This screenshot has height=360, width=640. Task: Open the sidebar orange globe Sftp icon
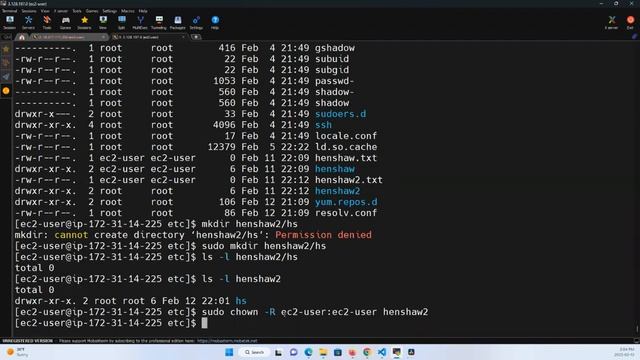pos(6,91)
